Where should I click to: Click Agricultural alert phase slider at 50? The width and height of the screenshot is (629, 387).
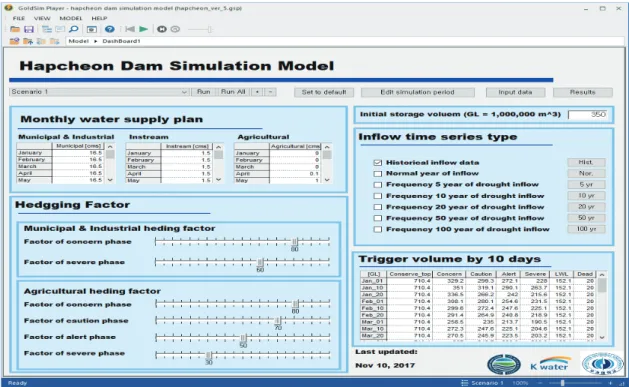(243, 337)
